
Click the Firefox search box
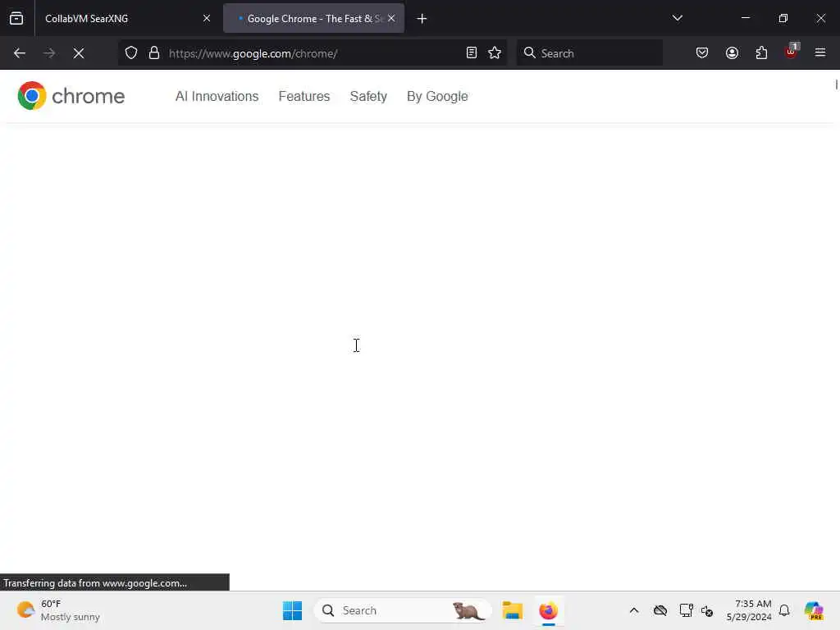[x=589, y=53]
